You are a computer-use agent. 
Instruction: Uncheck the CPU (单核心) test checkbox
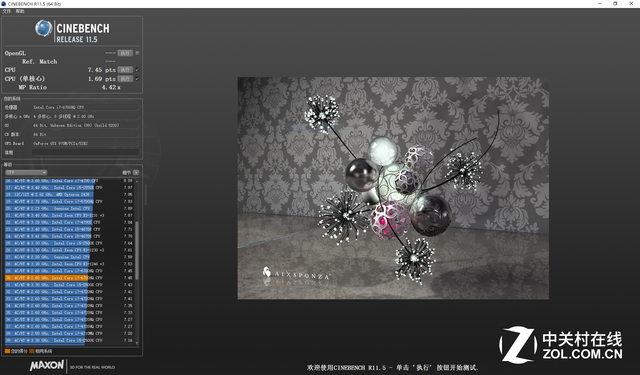[x=137, y=79]
